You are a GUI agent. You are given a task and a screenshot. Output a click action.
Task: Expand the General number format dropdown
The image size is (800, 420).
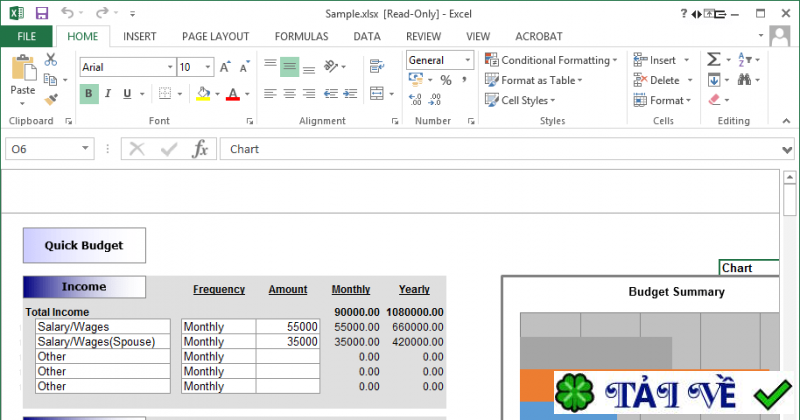point(467,60)
